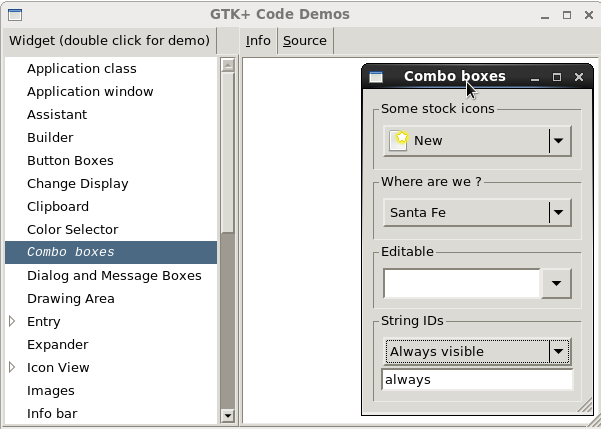
Task: Select Color Selector in the demo list
Action: pyautogui.click(x=72, y=230)
